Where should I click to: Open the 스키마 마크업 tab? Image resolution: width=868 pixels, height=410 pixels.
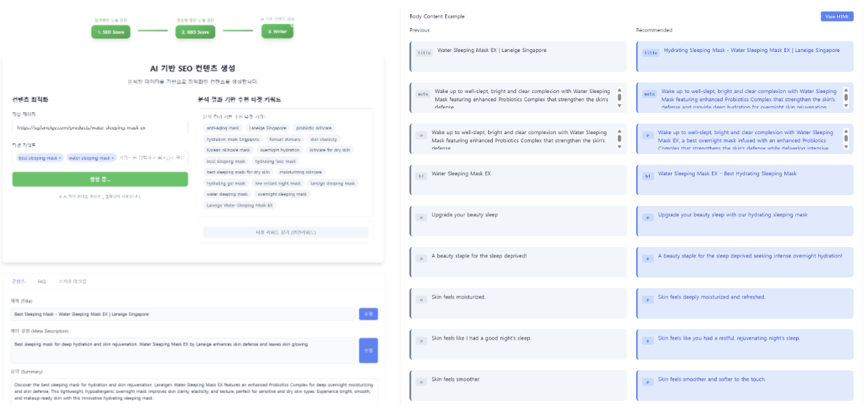(x=73, y=281)
